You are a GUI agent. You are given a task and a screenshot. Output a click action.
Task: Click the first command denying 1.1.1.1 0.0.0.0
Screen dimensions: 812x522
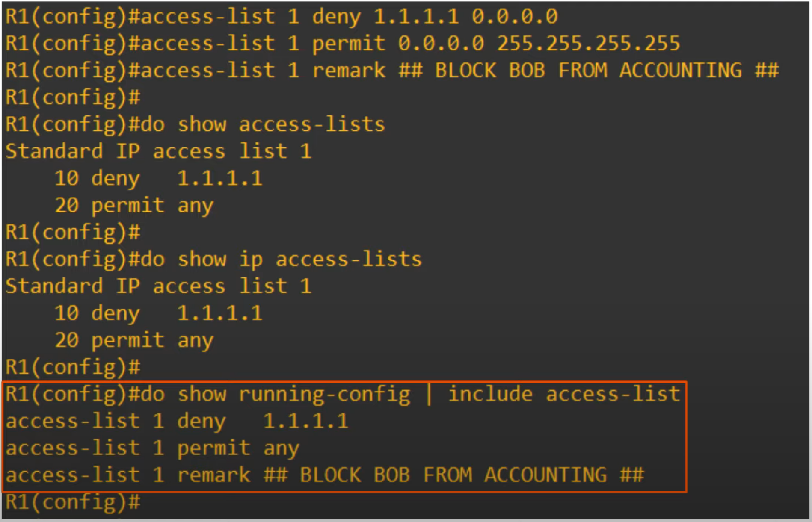[x=282, y=17]
